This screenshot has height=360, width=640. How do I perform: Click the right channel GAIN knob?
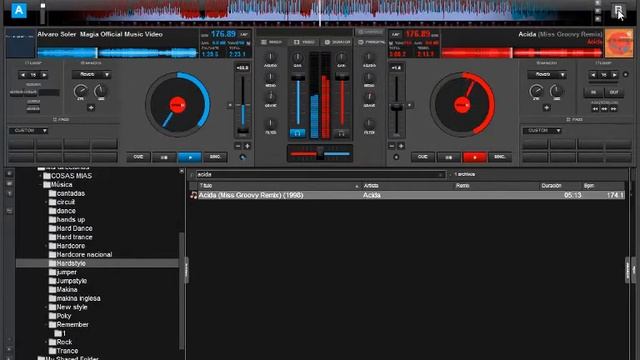(341, 57)
